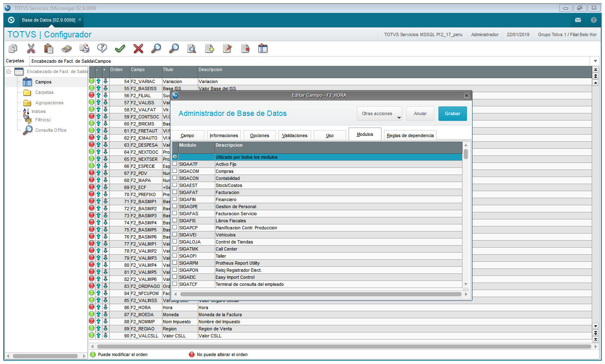Click the add new record icon
Image resolution: width=605 pixels, height=364 pixels.
point(209,49)
